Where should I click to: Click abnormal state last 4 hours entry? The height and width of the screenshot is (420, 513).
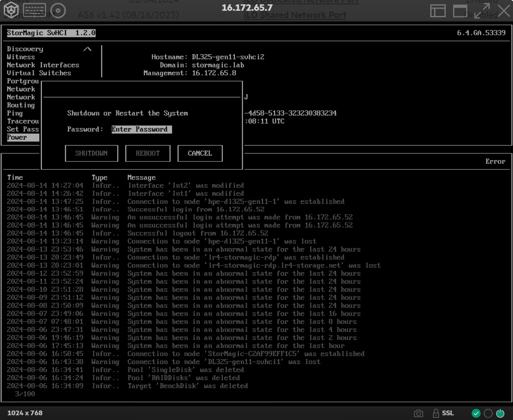242,330
